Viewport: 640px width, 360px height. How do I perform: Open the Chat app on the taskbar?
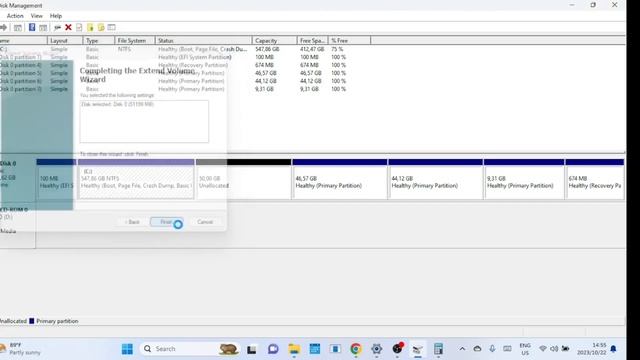click(x=273, y=349)
